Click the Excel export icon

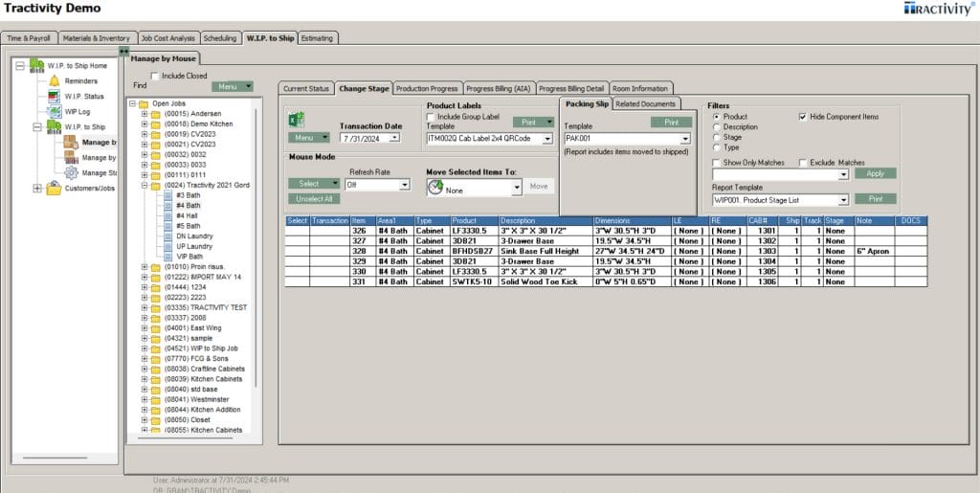click(296, 120)
